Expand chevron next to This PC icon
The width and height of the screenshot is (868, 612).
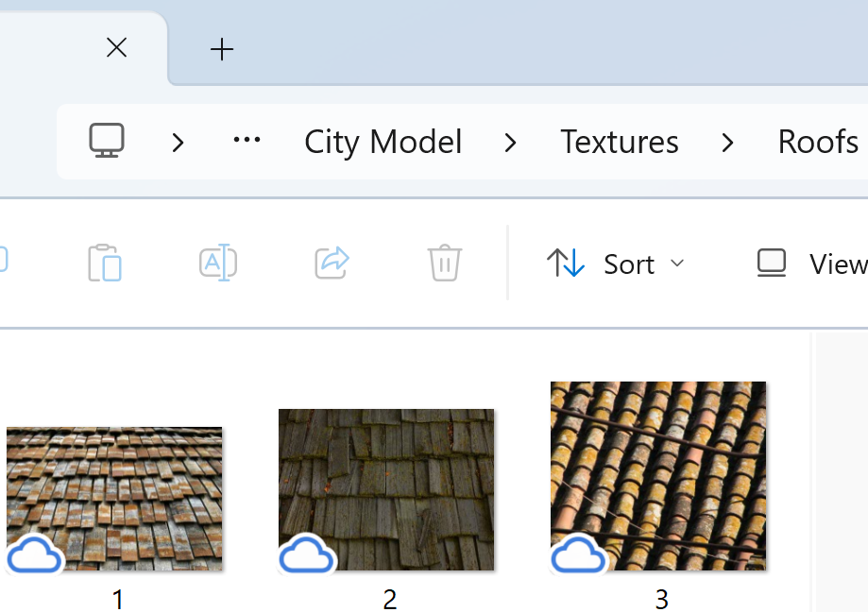pos(178,143)
